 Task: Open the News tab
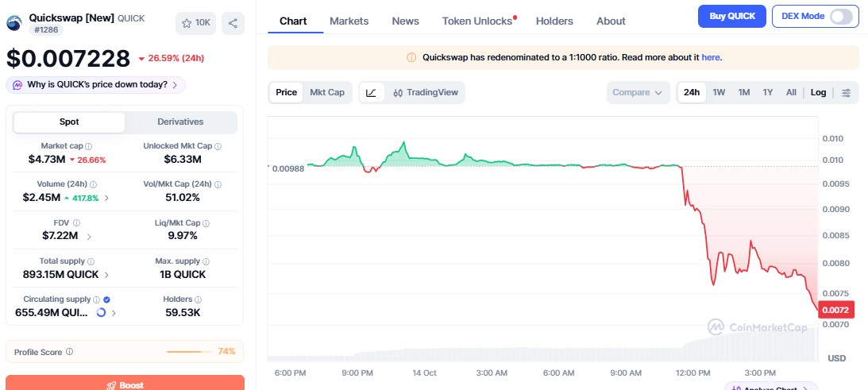(405, 21)
